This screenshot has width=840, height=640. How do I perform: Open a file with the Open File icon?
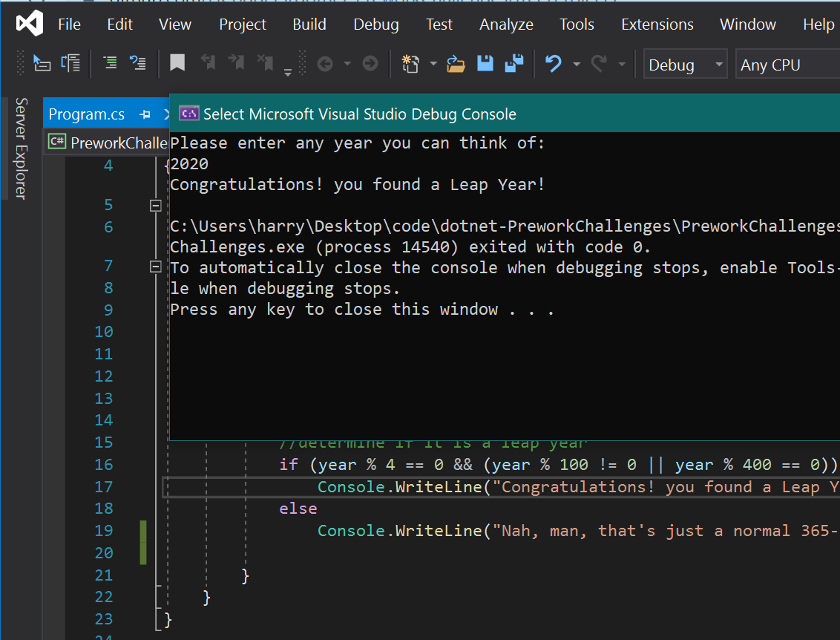pyautogui.click(x=456, y=63)
